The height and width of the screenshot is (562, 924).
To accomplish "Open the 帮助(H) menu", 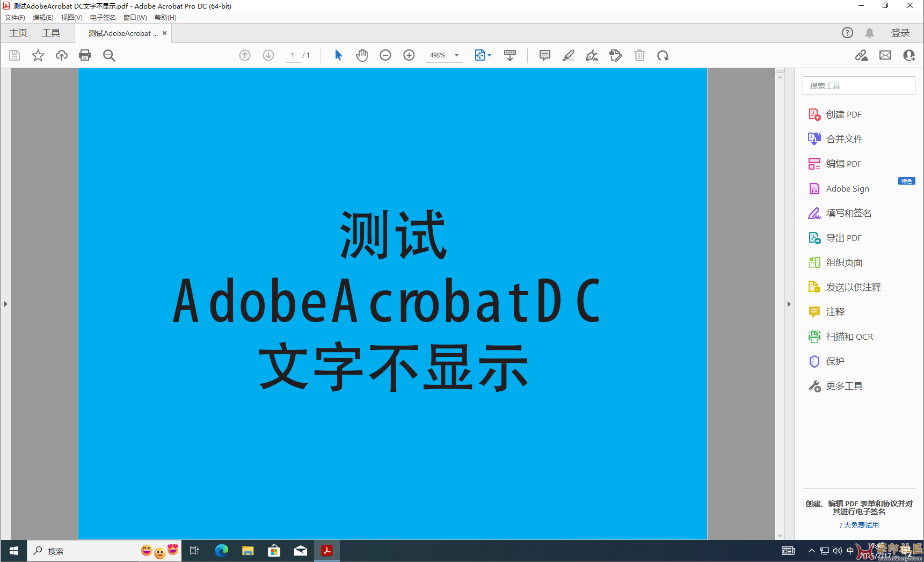I will pos(165,18).
